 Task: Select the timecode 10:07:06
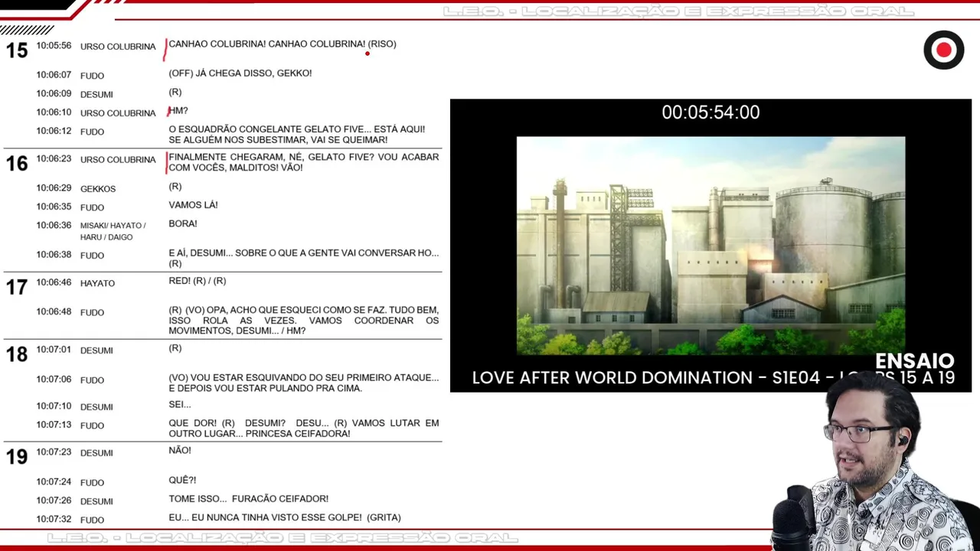54,380
